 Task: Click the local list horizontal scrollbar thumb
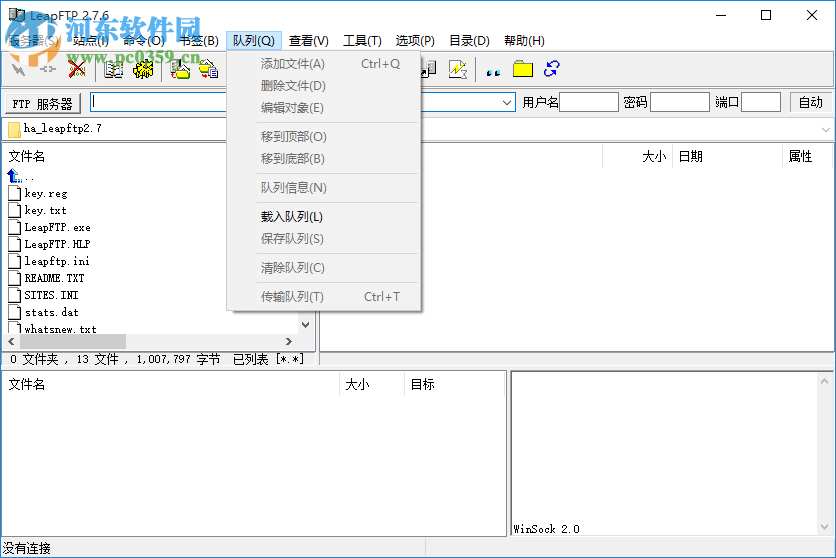(73, 341)
